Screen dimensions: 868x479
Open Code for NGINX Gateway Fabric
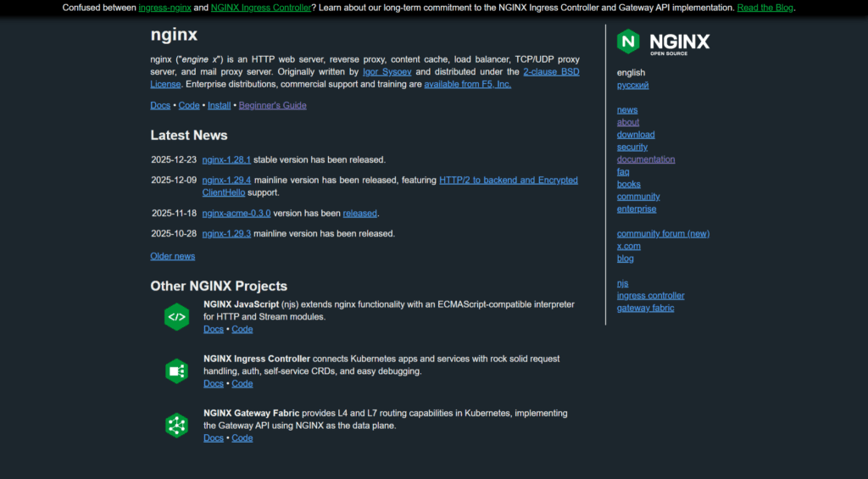point(242,438)
